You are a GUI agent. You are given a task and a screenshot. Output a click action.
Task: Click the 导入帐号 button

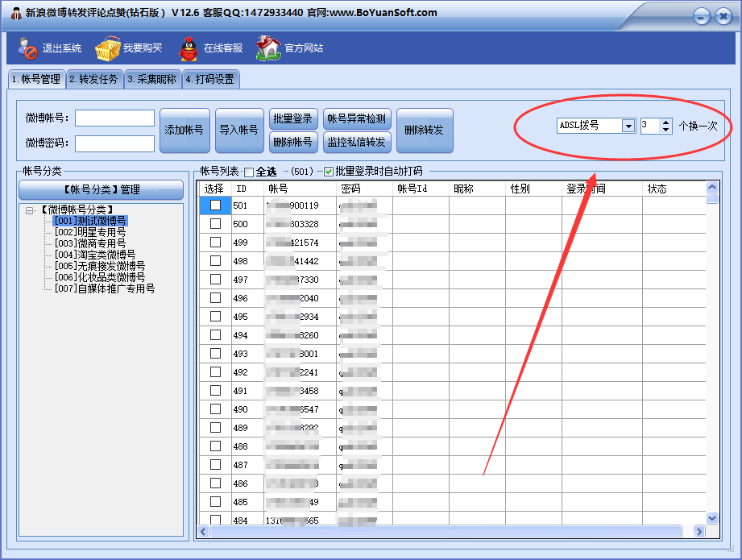239,131
